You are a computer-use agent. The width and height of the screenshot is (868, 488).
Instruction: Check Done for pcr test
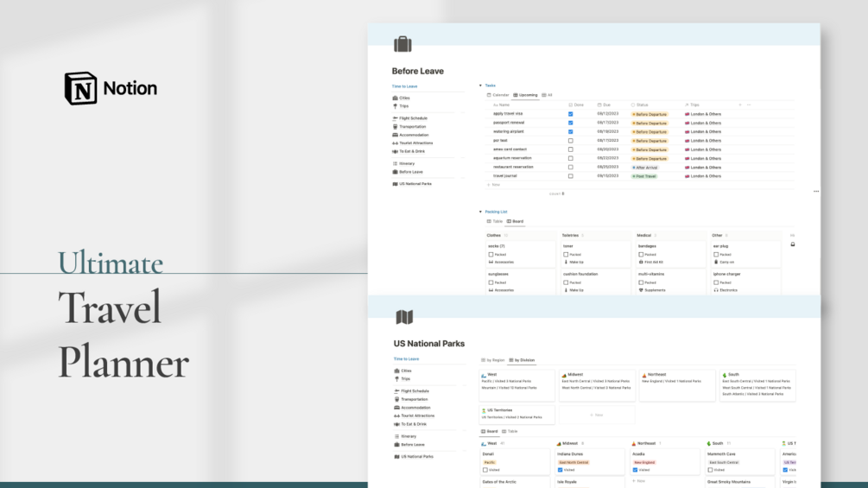570,141
